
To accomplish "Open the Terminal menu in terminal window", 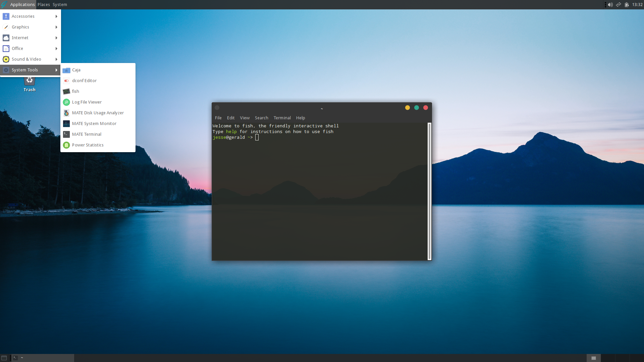I will pyautogui.click(x=282, y=118).
